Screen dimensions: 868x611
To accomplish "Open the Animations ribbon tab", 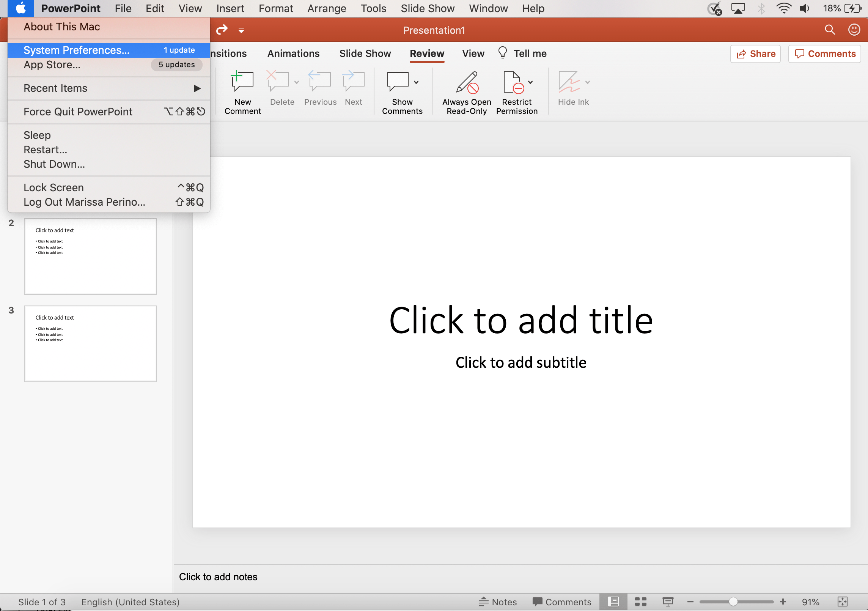I will (293, 54).
